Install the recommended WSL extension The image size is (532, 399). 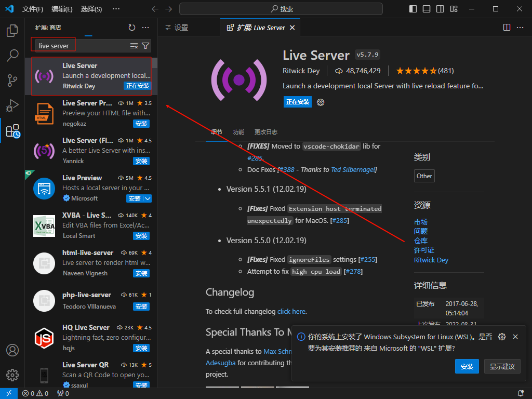(467, 366)
